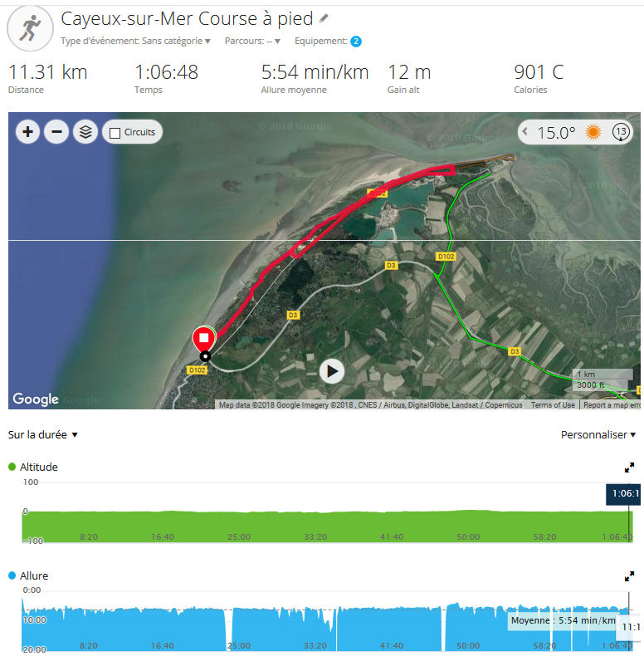
Task: Toggle the Allure series blue dot
Action: (x=12, y=575)
